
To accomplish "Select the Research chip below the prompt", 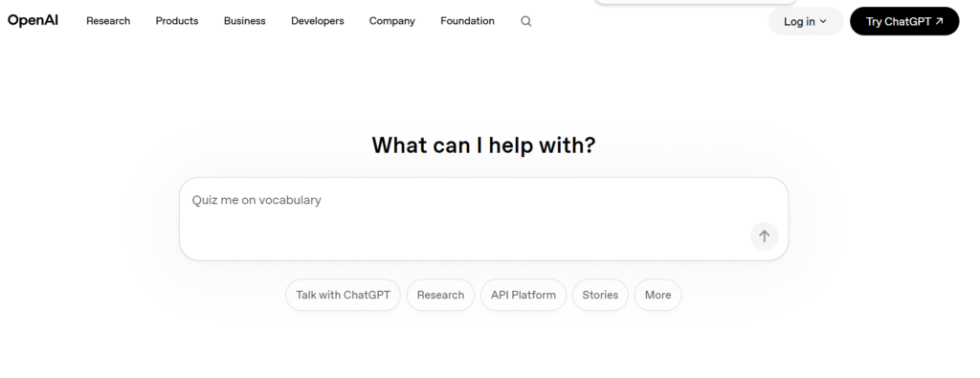I will click(440, 295).
